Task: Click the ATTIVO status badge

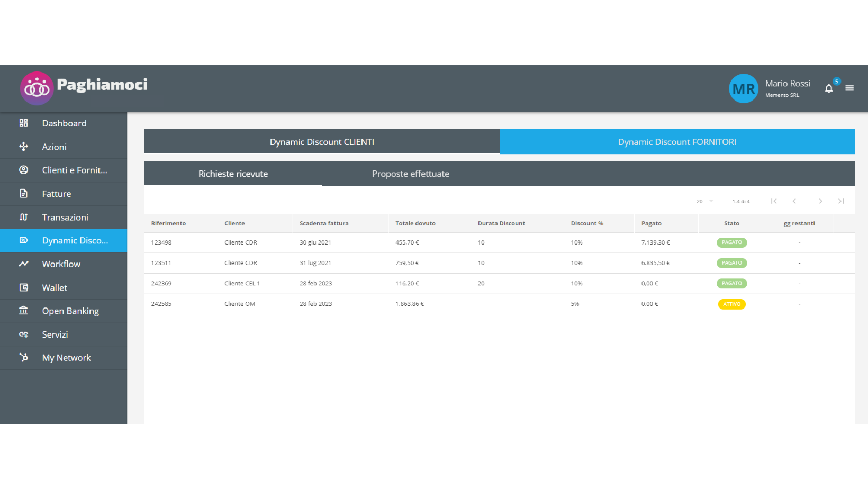Action: pyautogui.click(x=731, y=304)
